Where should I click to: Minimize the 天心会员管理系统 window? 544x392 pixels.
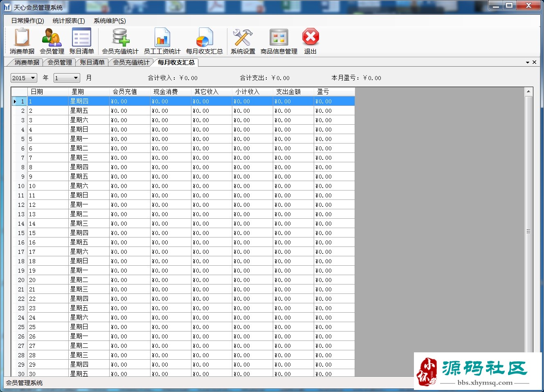pos(496,6)
